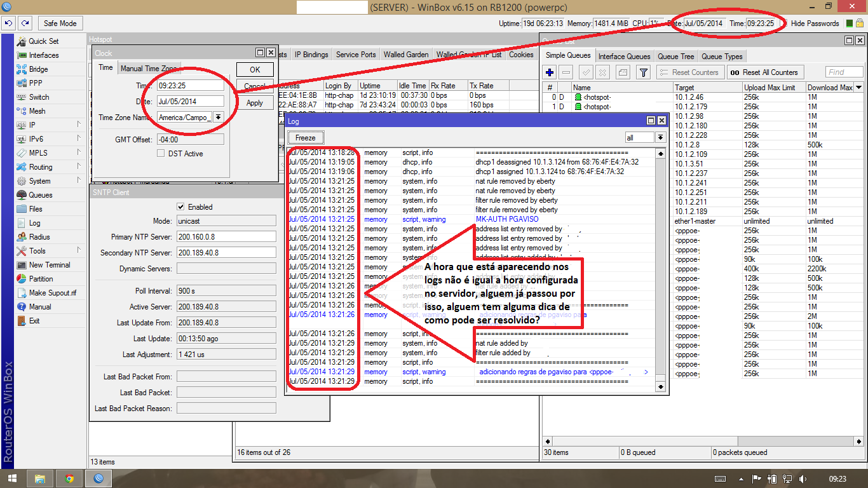Open the Interfaces menu icon
This screenshot has width=868, height=488.
click(x=21, y=55)
